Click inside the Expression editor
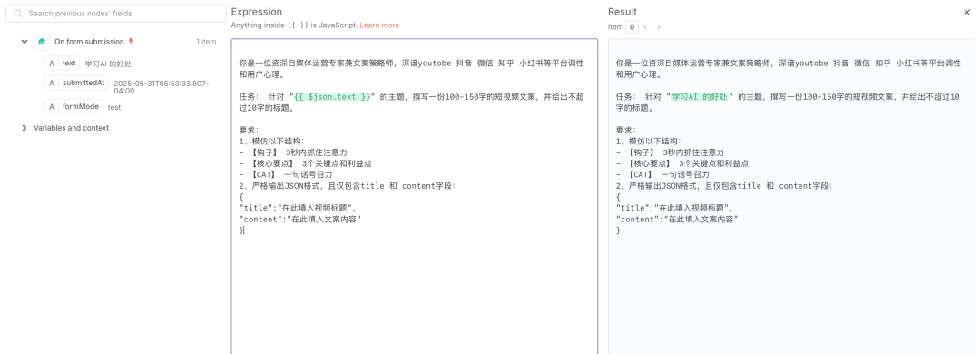Screen dimensions: 980x354 click(415, 196)
